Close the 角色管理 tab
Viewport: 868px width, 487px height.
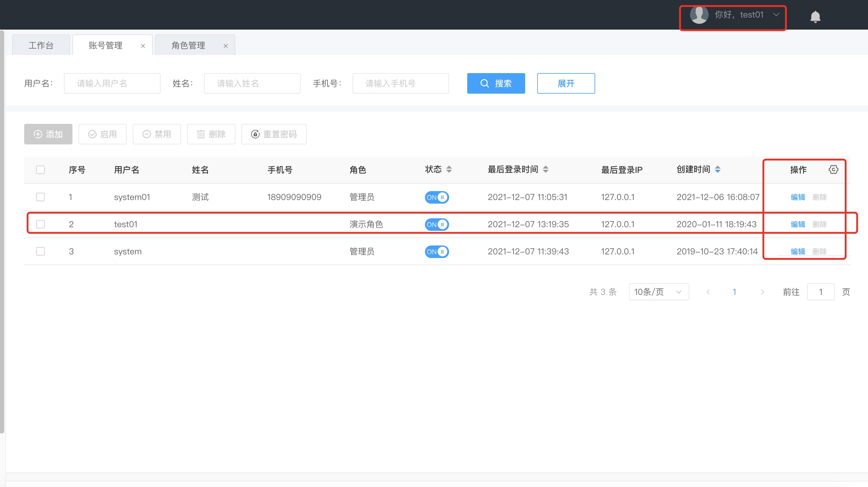coord(226,46)
